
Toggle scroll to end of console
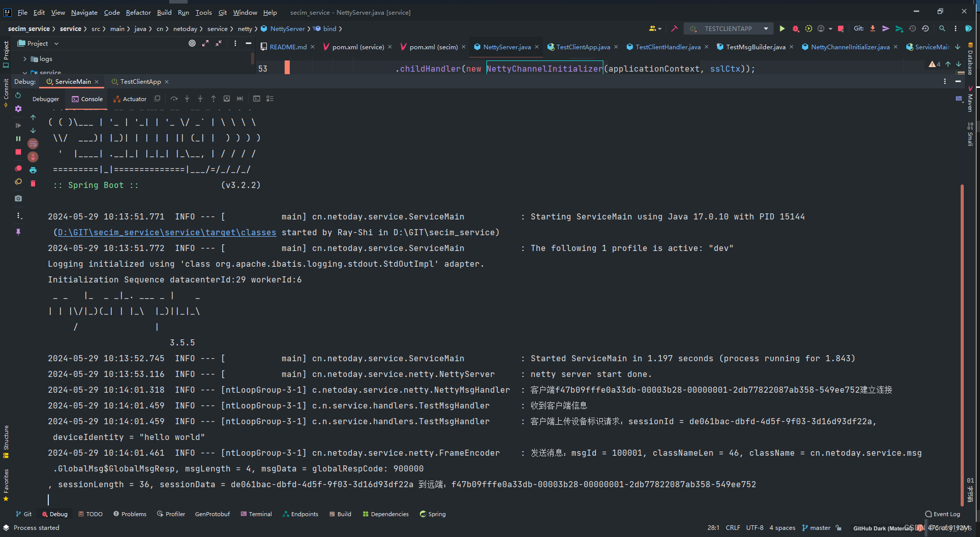click(x=33, y=157)
